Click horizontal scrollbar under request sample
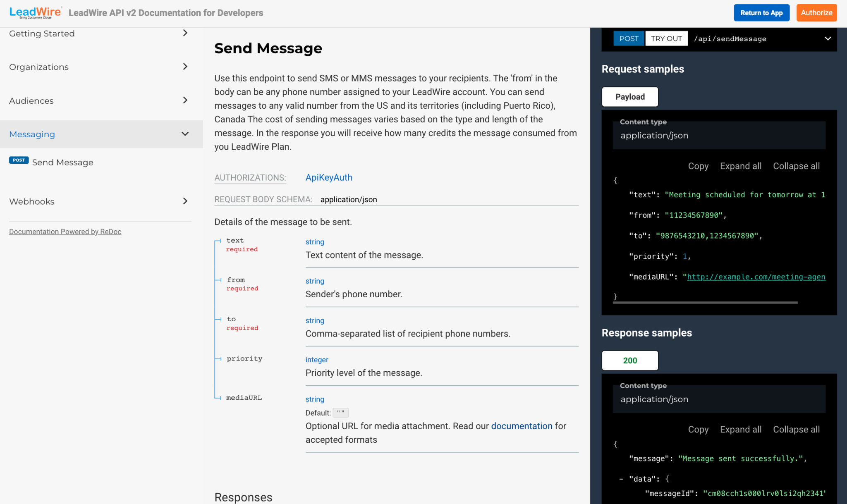Image resolution: width=847 pixels, height=504 pixels. [705, 303]
